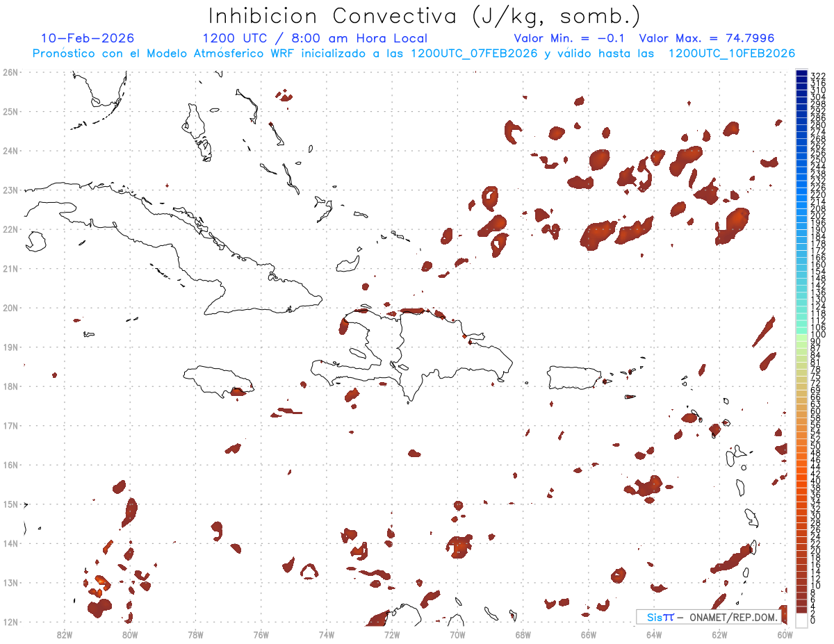Click the '40' color scale value
Image resolution: width=834 pixels, height=644 pixels.
pyautogui.click(x=816, y=481)
